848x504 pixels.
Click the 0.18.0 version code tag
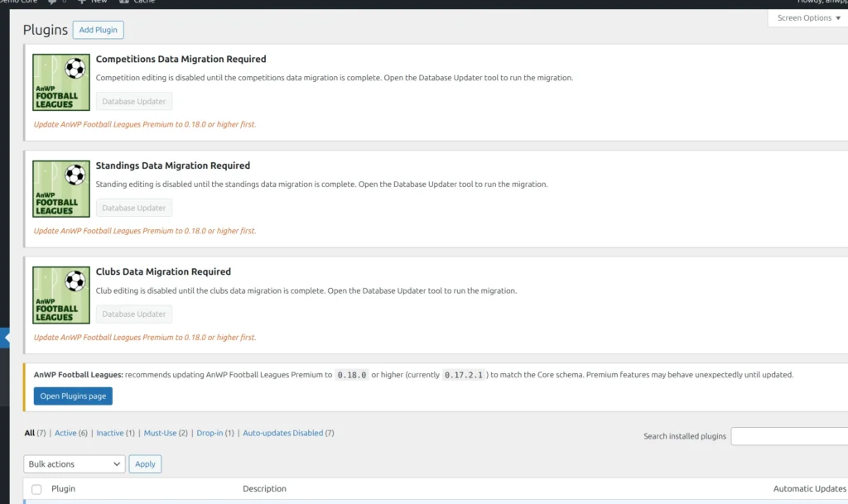pos(351,375)
